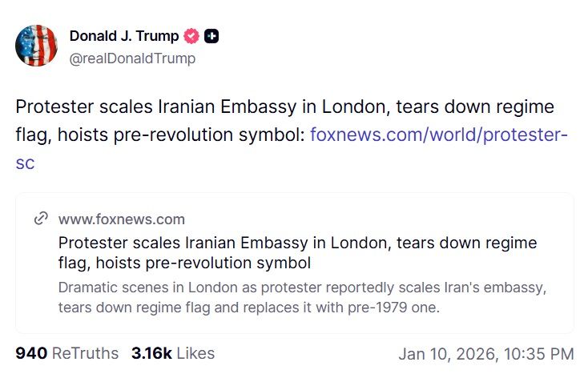The height and width of the screenshot is (374, 588).
Task: Click Donald J. Trump's profile avatar
Action: click(x=36, y=45)
